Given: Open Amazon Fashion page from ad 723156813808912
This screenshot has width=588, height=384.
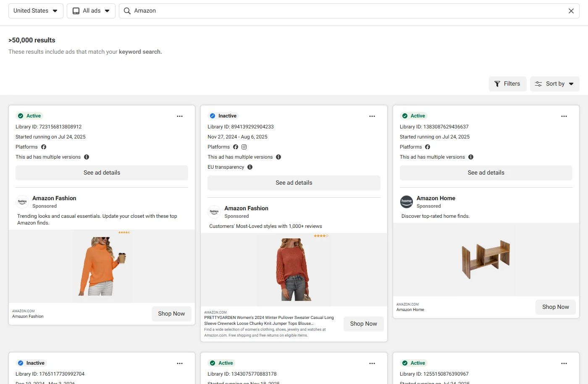Looking at the screenshot, I should (54, 198).
